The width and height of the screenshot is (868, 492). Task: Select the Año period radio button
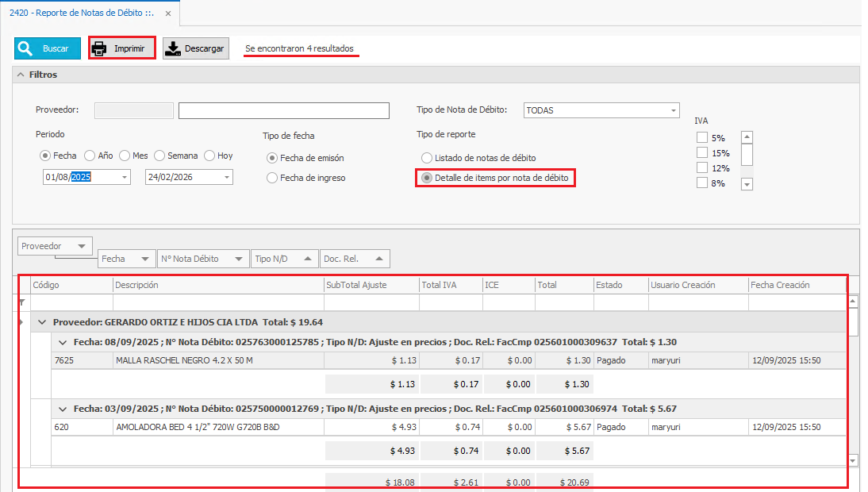[x=90, y=156]
